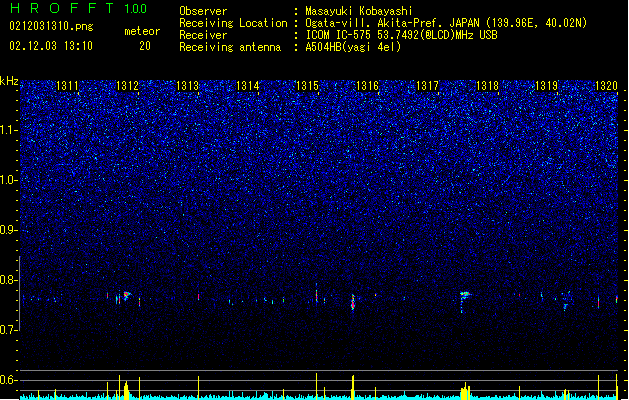Click the 1314 time marker
This screenshot has height=400, width=629.
[248, 86]
